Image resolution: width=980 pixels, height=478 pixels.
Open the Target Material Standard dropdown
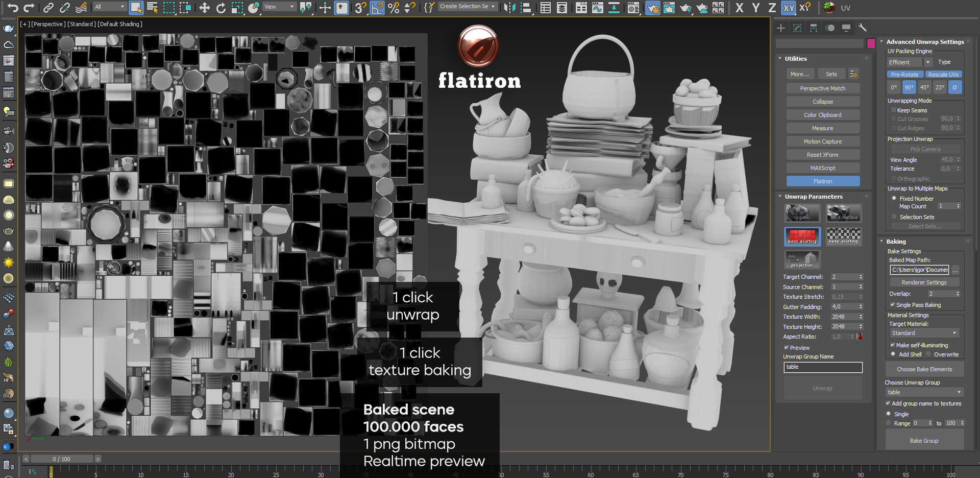coord(924,333)
